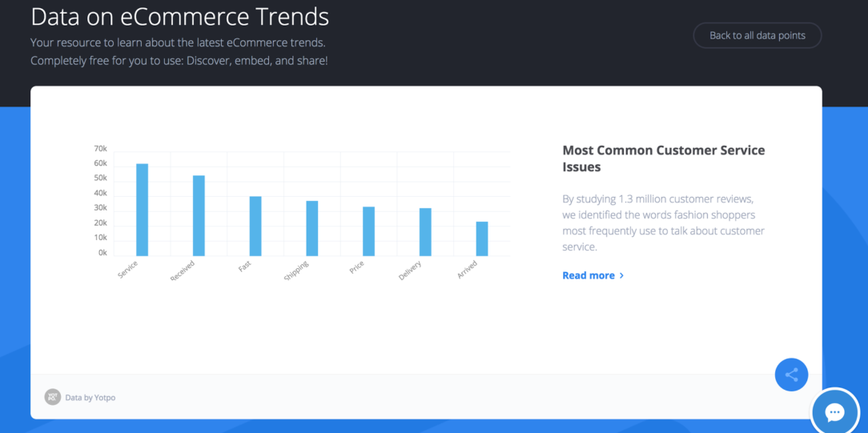The width and height of the screenshot is (868, 433).
Task: Click the Arrived axis label
Action: (x=467, y=269)
